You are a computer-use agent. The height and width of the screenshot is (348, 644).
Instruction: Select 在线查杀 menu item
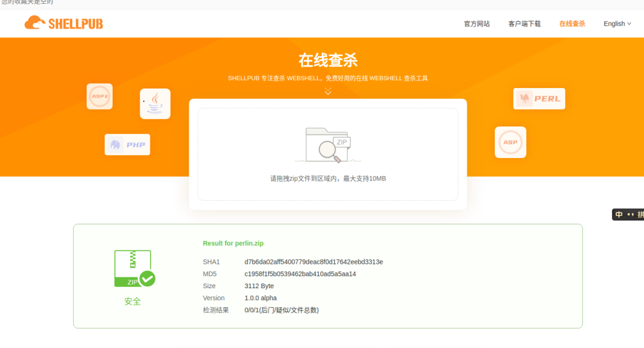click(572, 24)
